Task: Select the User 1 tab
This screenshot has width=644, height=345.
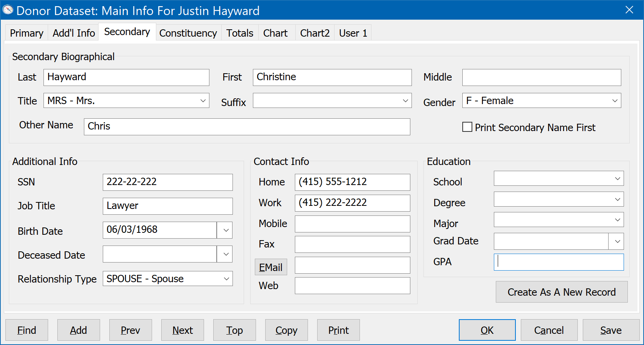Action: (353, 33)
